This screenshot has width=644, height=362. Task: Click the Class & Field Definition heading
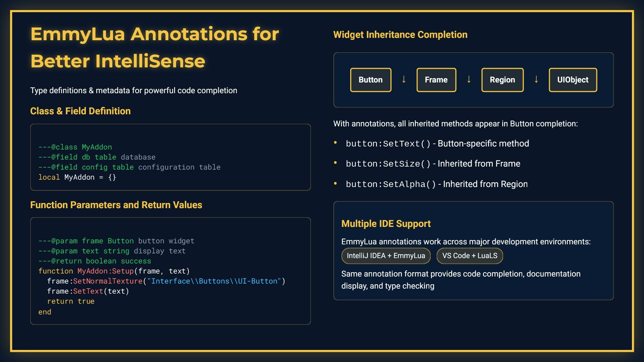80,111
